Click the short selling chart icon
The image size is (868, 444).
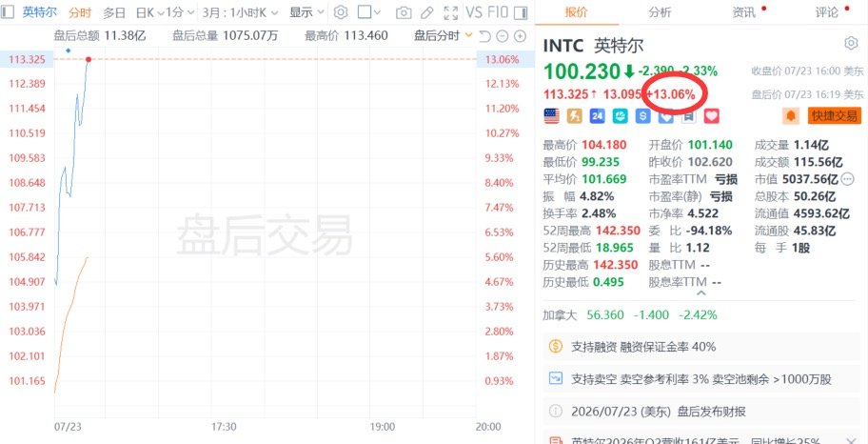(555, 379)
